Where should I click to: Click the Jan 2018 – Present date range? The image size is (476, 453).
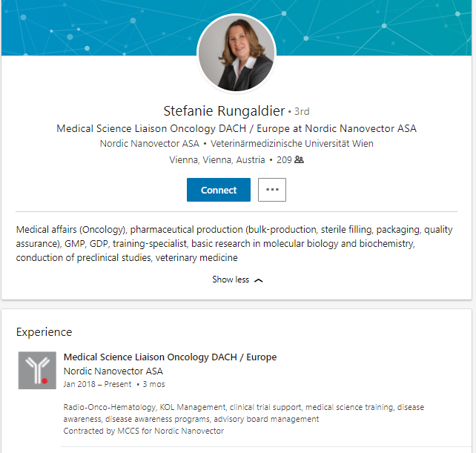tap(97, 384)
